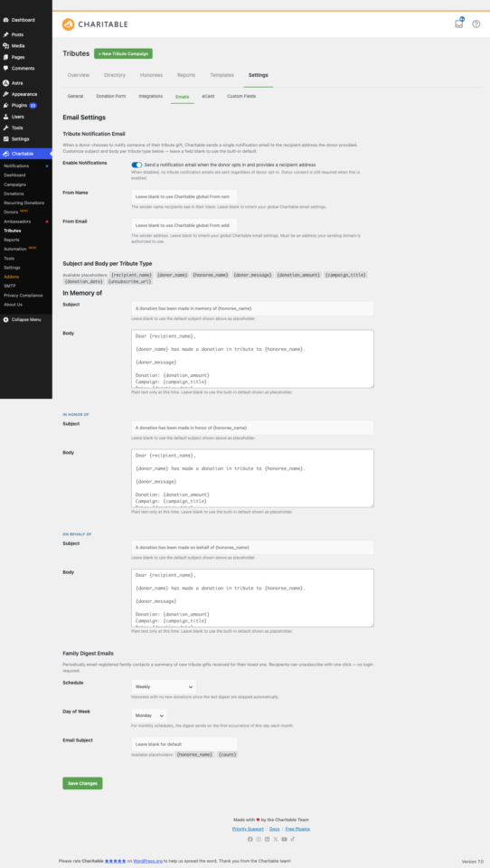Click the Charitable logo in header
Viewport: 490px width, 868px height.
point(95,24)
